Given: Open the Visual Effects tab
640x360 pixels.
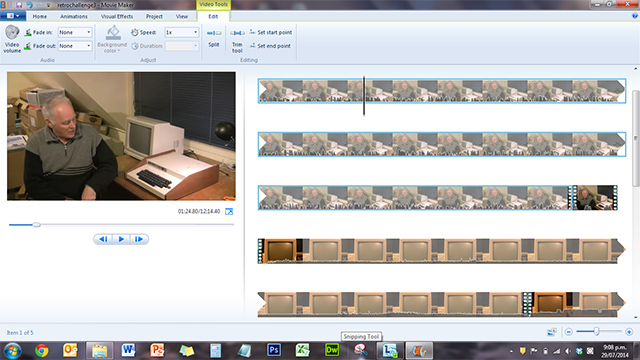Looking at the screenshot, I should click(117, 16).
